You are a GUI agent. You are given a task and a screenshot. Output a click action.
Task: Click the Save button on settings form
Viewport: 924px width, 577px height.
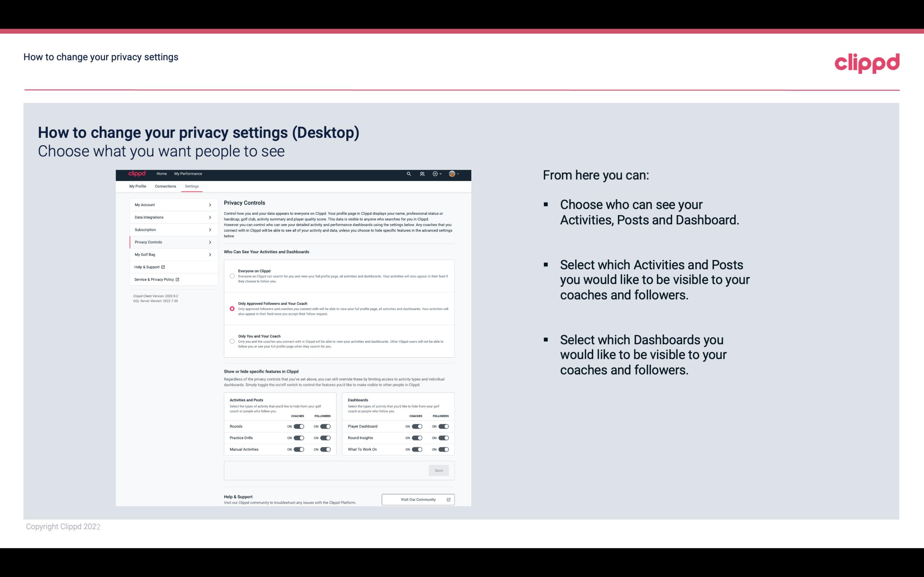(x=439, y=470)
